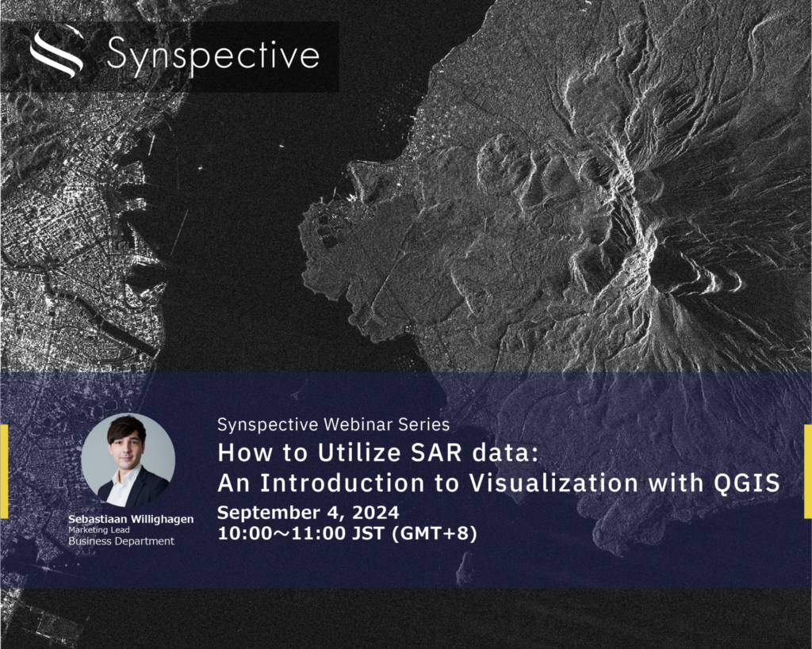The width and height of the screenshot is (812, 649).
Task: Click the "Synspective Webinar Series" subtitle
Action: (334, 425)
